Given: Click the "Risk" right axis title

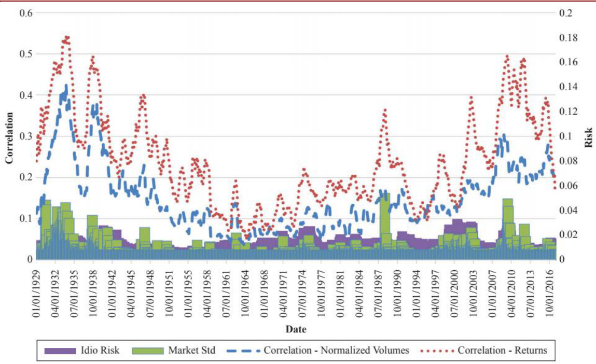Looking at the screenshot, I should 588,136.
